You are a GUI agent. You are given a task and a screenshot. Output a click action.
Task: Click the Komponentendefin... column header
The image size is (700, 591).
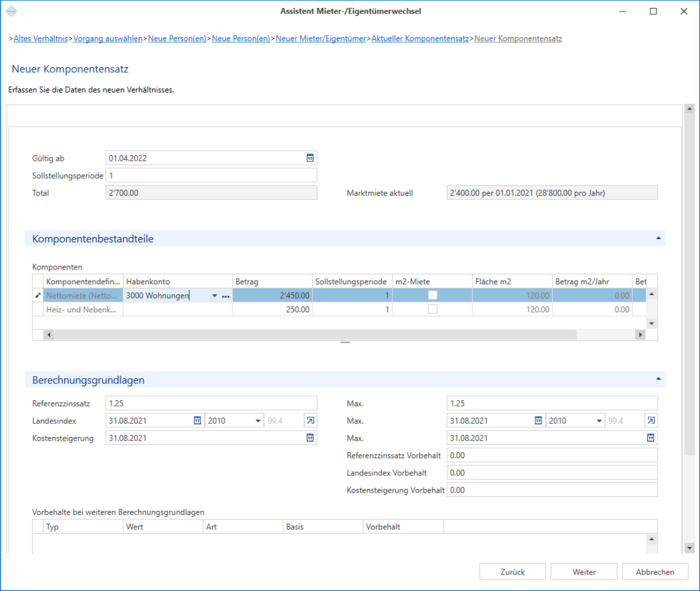83,282
